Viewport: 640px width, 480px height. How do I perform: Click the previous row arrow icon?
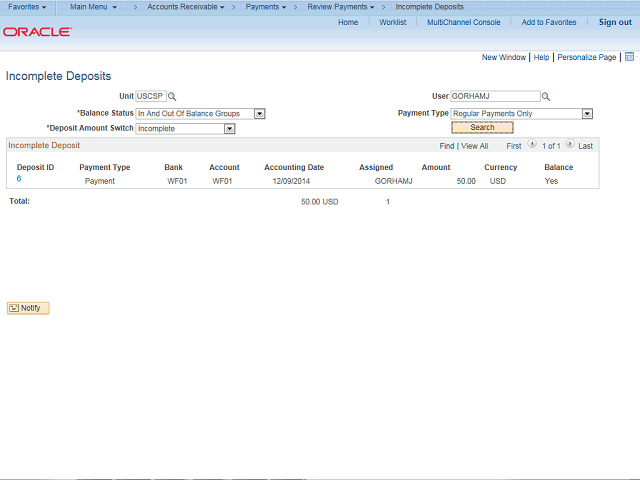pyautogui.click(x=532, y=144)
